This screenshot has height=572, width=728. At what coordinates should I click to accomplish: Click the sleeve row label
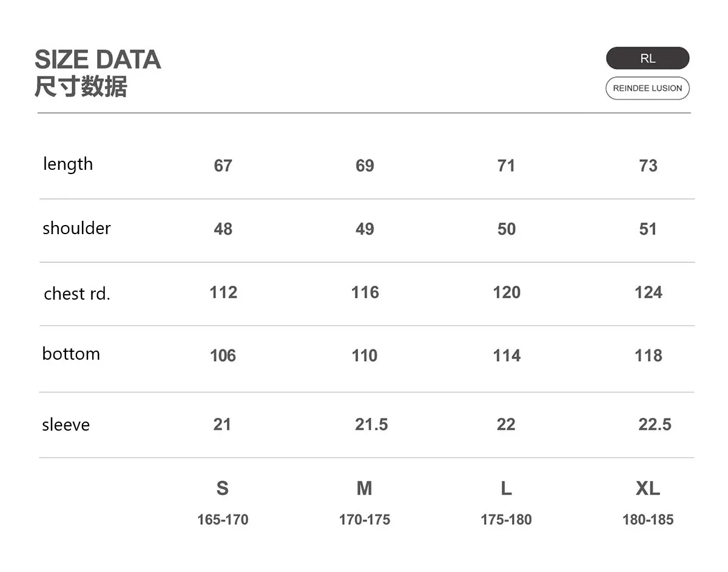pyautogui.click(x=66, y=425)
